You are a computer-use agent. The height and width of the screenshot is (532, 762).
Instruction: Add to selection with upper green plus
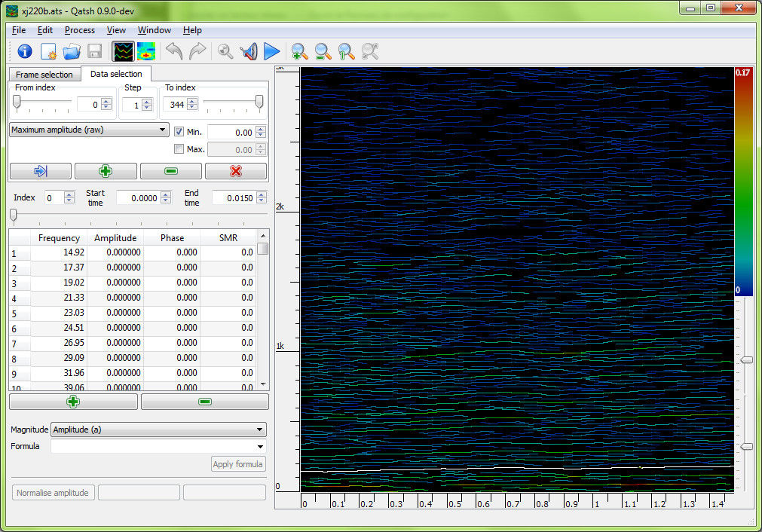point(106,171)
